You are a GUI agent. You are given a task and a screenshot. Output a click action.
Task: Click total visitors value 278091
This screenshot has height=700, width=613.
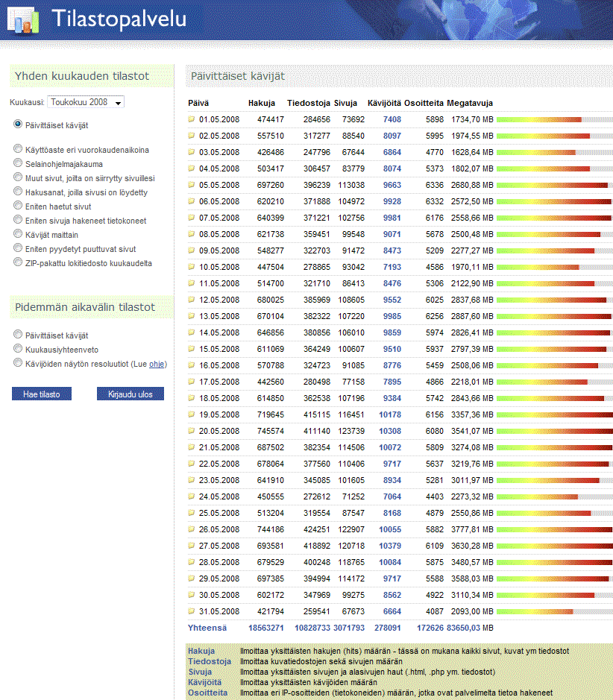coord(388,628)
